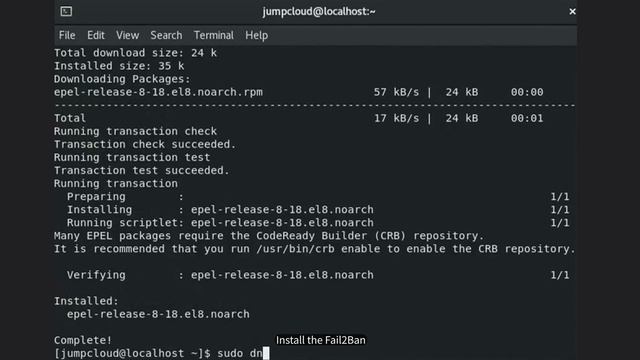Open the File menu
This screenshot has width=640, height=360.
click(x=67, y=36)
